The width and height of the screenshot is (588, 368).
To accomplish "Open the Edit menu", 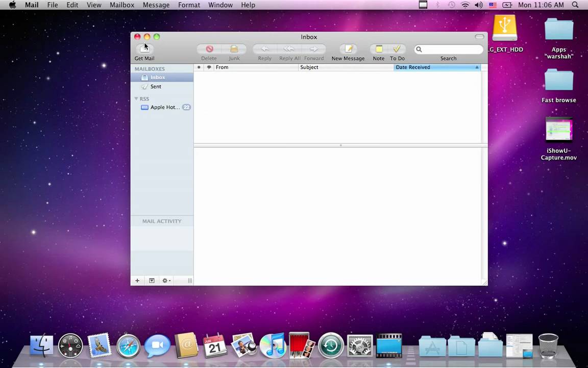I will (72, 5).
